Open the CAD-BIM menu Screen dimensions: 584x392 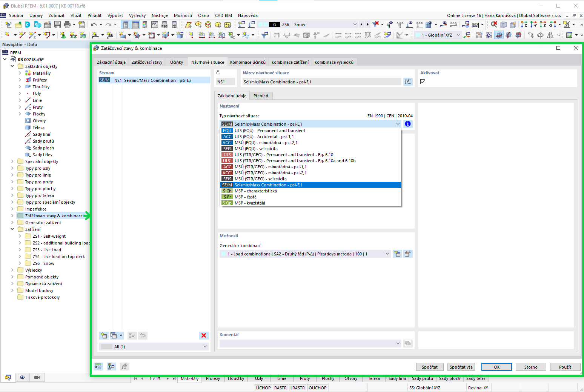point(223,15)
